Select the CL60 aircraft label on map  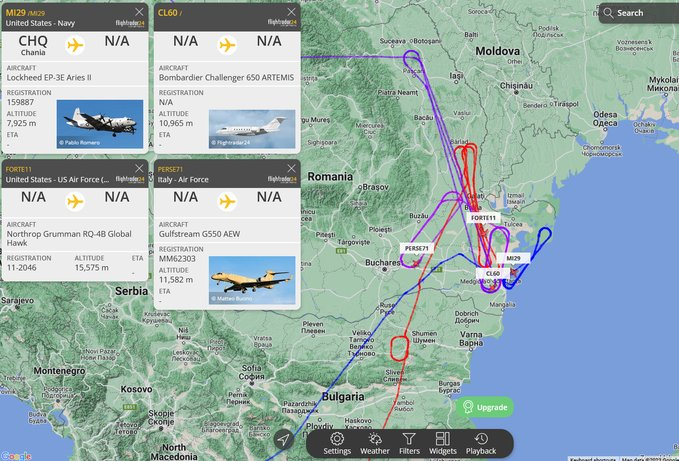[493, 274]
